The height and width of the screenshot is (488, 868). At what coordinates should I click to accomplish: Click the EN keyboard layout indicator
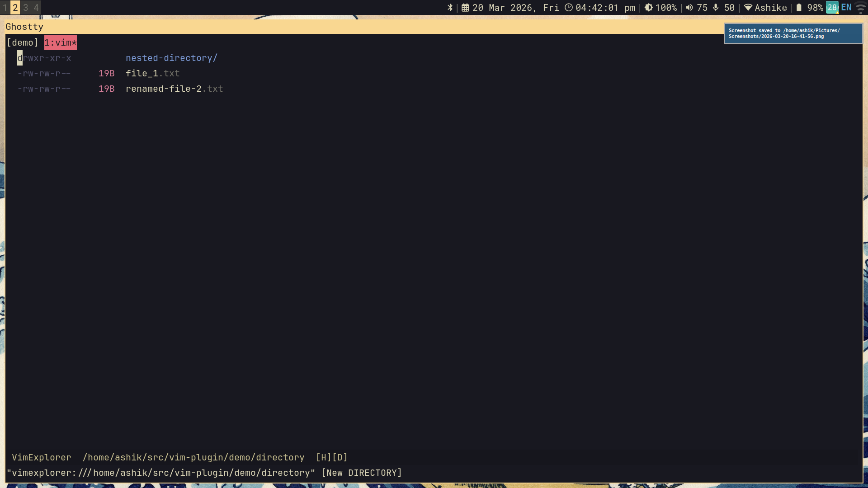coord(846,8)
